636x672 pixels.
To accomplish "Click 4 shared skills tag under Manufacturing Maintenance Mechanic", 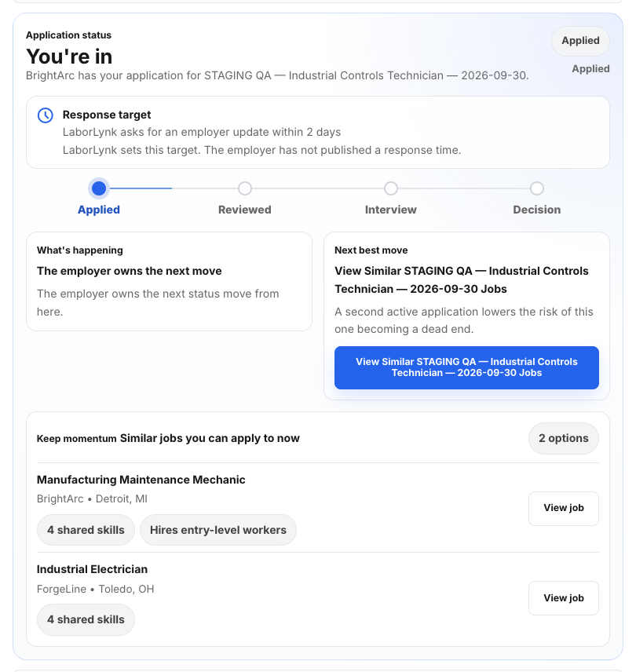I will (x=86, y=530).
